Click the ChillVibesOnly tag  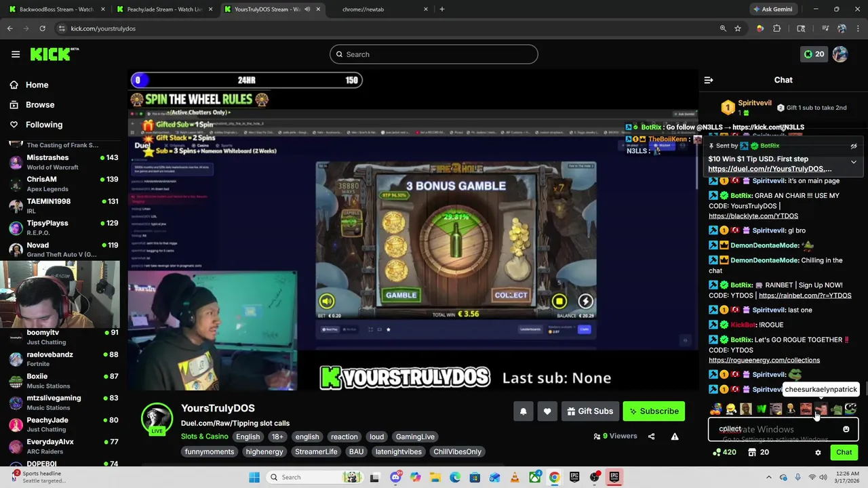457,451
